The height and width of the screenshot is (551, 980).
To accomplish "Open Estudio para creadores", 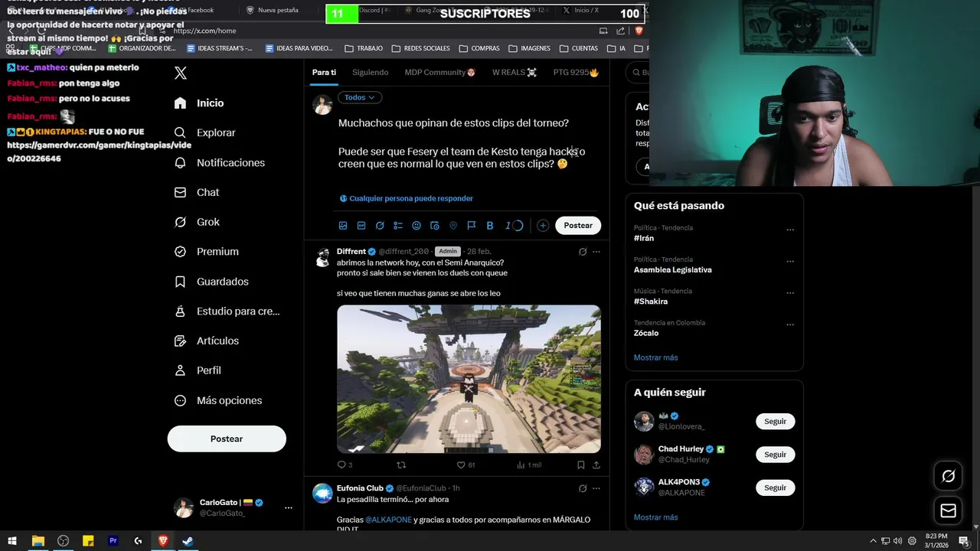I will (227, 311).
